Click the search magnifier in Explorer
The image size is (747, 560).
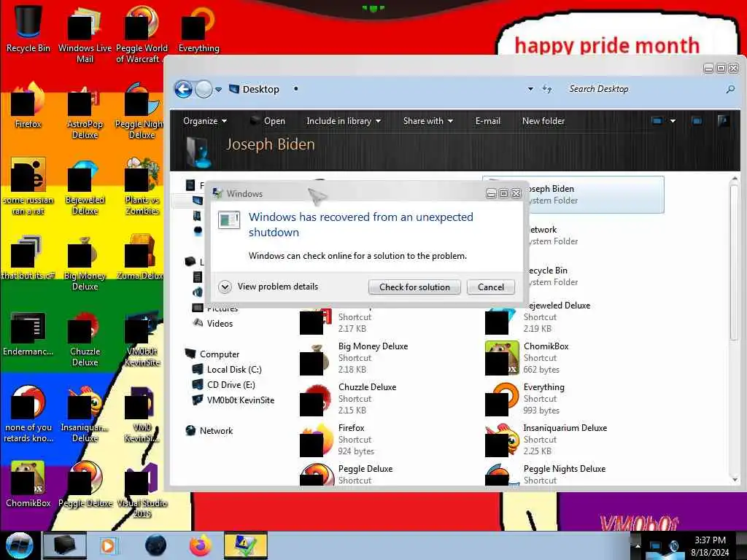730,89
